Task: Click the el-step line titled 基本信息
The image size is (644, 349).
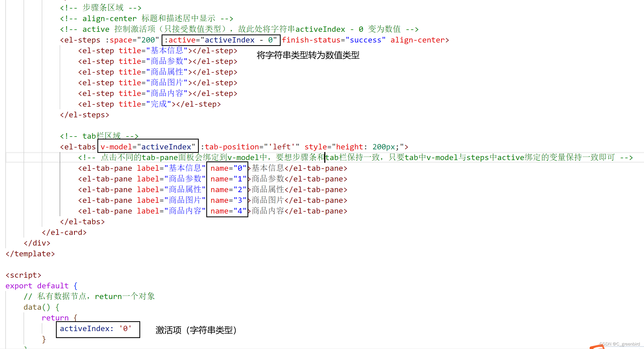Action: pos(158,51)
